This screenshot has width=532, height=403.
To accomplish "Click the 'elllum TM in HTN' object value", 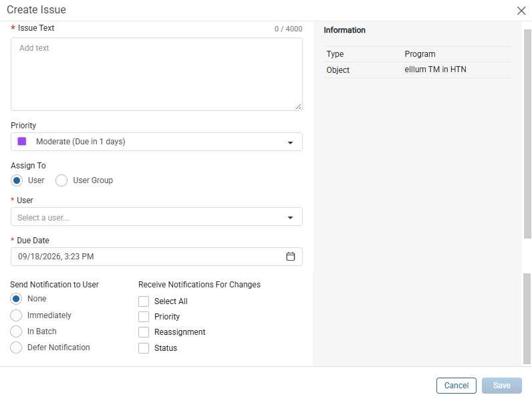I will click(x=435, y=70).
